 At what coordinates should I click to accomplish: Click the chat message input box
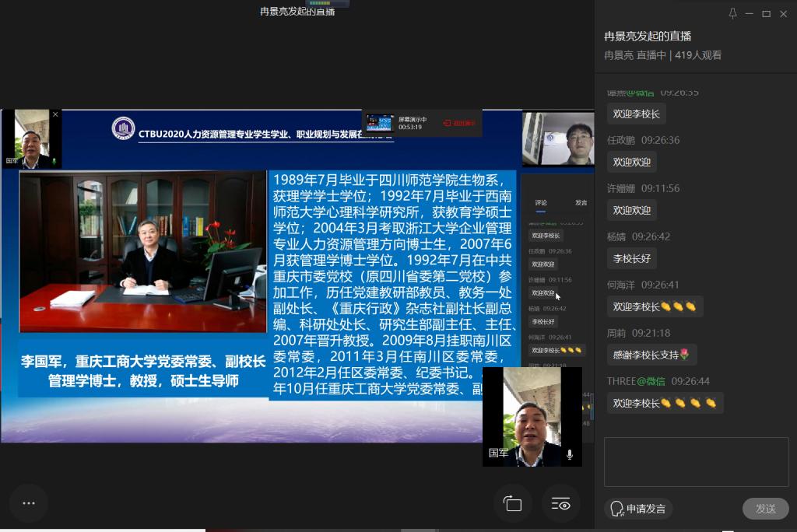696,461
